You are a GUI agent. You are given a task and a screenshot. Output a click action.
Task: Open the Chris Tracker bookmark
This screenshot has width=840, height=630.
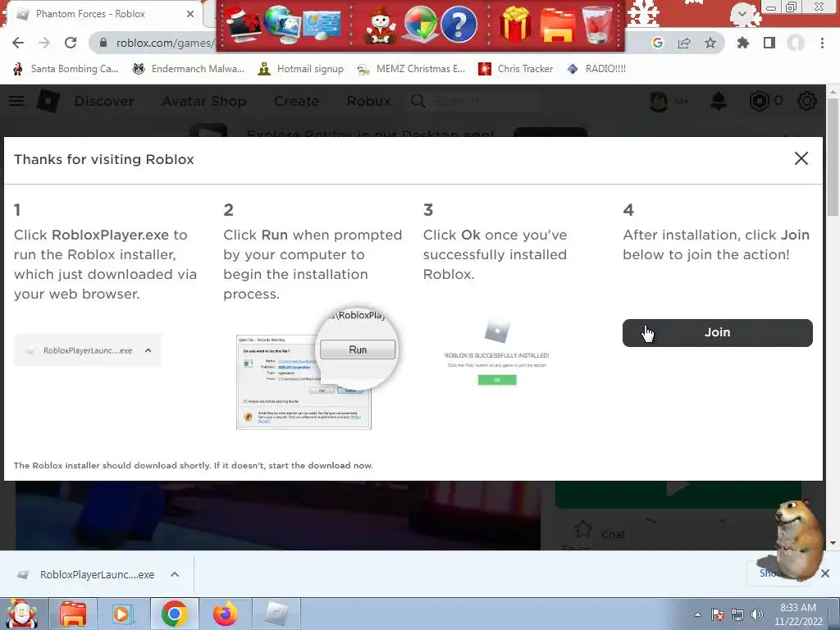[x=515, y=69]
